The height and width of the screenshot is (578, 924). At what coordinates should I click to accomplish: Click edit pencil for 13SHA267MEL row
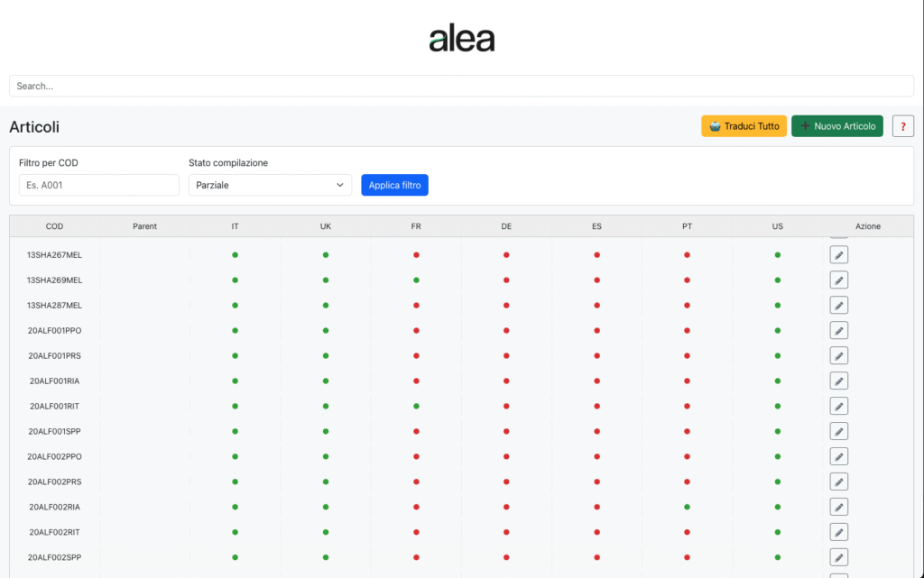[x=838, y=255]
